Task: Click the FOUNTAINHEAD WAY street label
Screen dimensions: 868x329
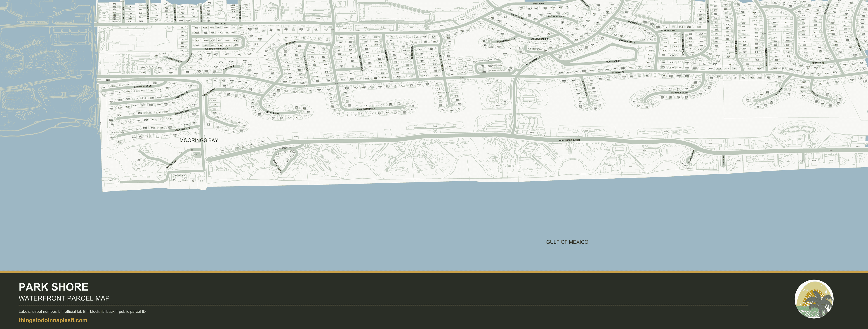Action: [x=683, y=45]
